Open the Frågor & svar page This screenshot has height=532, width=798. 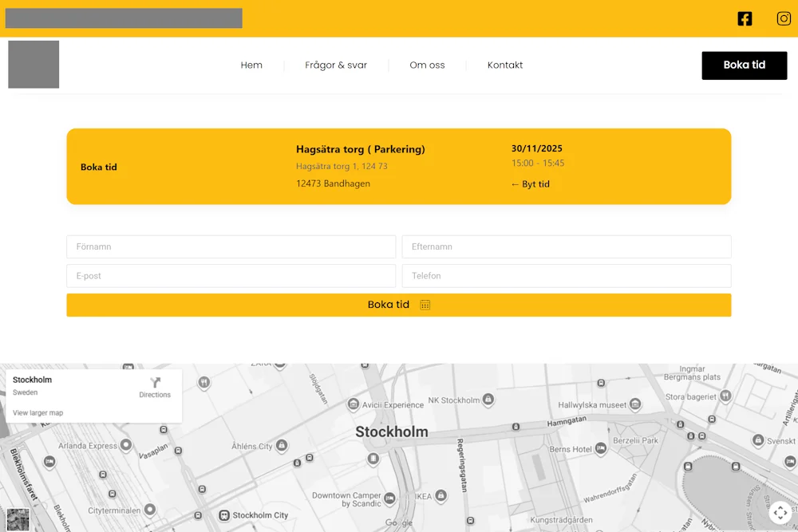tap(335, 65)
